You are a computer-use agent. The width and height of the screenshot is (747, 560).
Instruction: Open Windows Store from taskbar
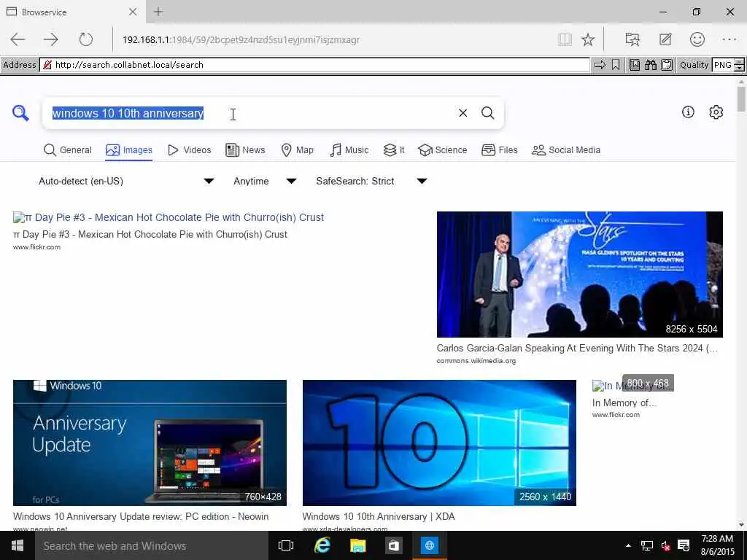click(393, 545)
